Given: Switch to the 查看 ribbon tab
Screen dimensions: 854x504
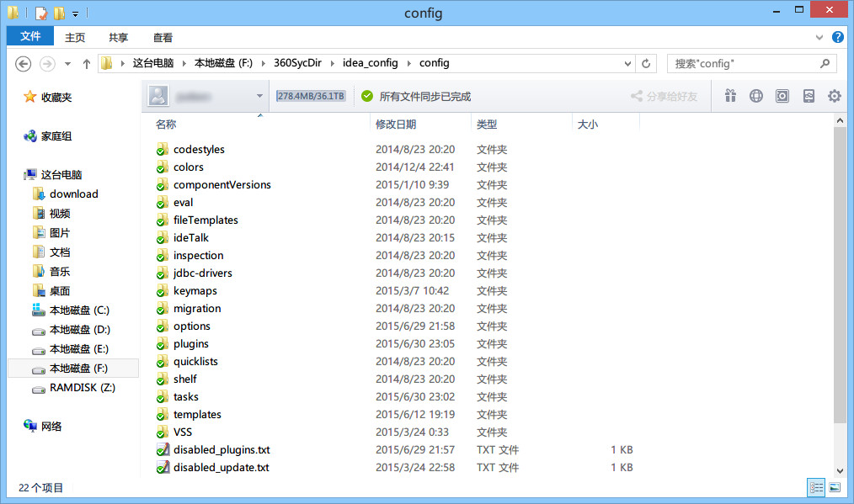Looking at the screenshot, I should tap(163, 36).
